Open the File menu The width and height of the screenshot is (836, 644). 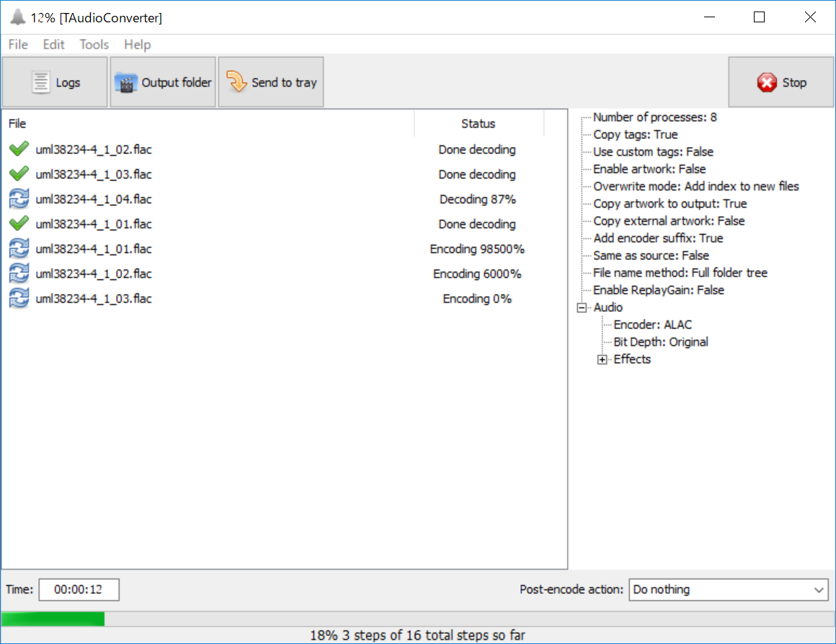(x=18, y=44)
